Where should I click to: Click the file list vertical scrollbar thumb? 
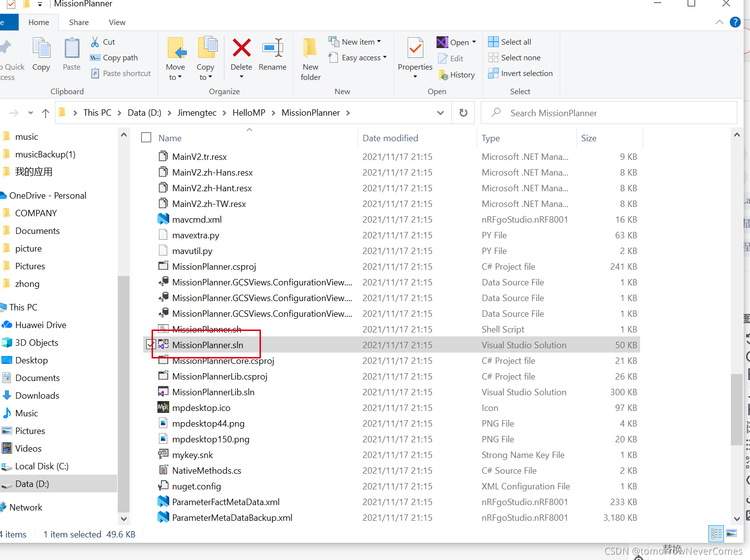pyautogui.click(x=736, y=409)
